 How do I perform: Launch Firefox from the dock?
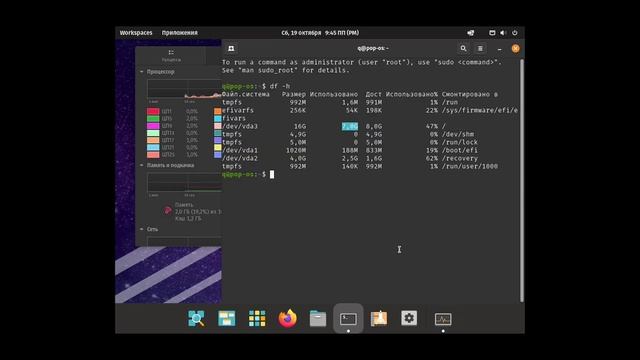(x=287, y=318)
